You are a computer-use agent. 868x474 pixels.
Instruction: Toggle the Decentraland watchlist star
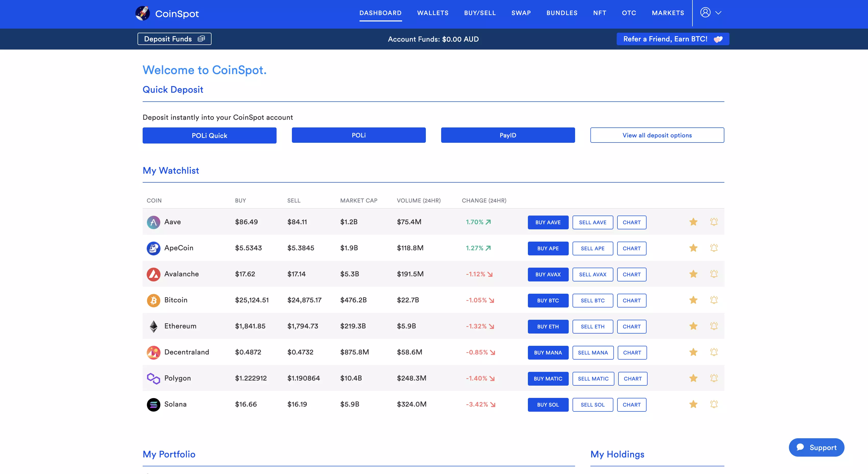click(x=693, y=352)
